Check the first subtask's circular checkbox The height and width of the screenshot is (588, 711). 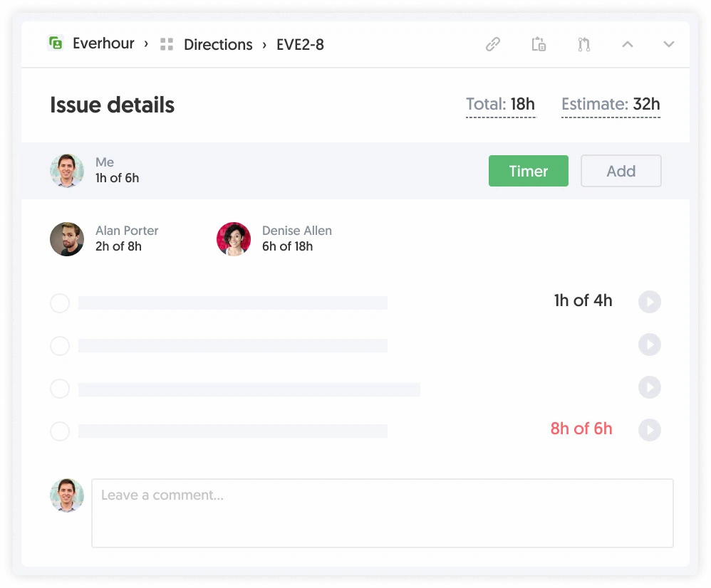[x=60, y=303]
